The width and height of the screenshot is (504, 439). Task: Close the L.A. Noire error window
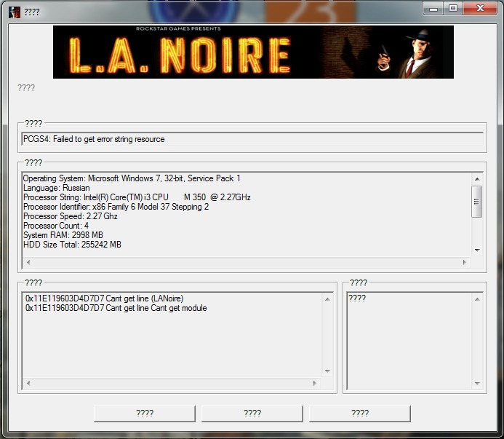480,8
